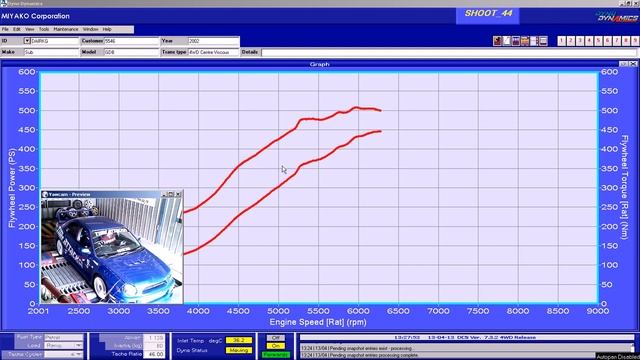Click the Engine Speed (rpm) axis label
This screenshot has height=360, width=640.
(x=318, y=322)
